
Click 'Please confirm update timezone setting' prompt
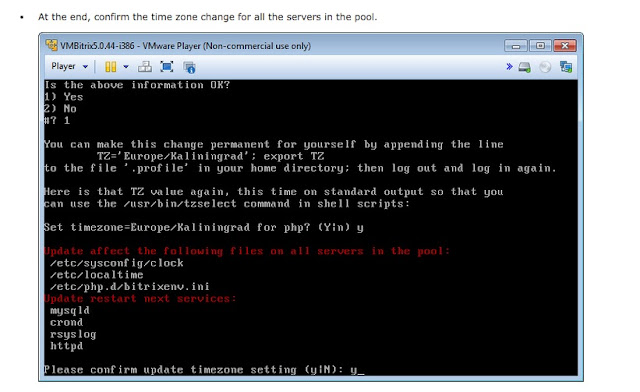204,370
